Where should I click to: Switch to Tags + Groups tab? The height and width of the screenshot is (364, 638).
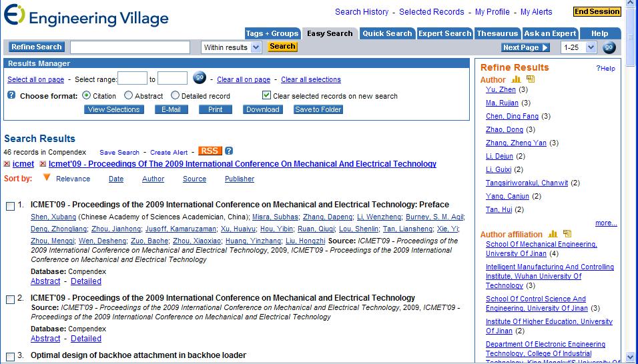(x=272, y=34)
